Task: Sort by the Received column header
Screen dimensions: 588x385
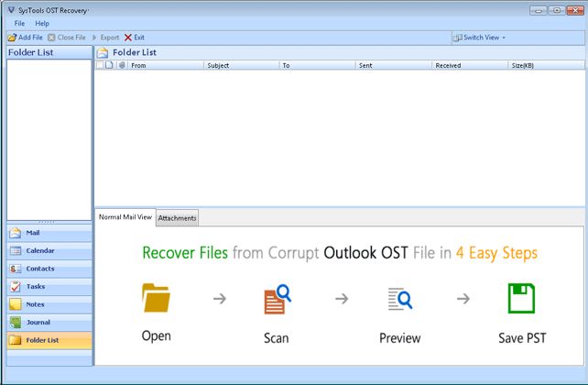Action: [x=470, y=65]
